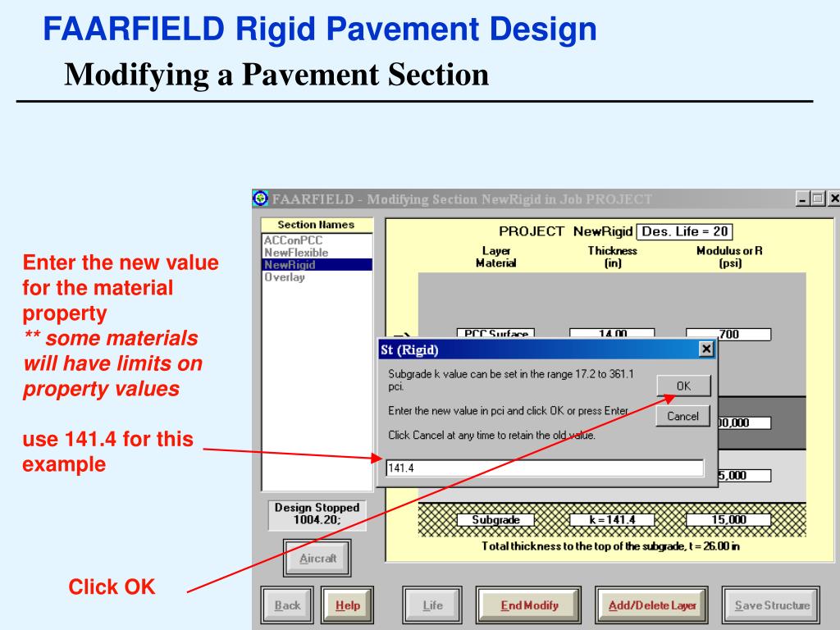Click the 'Total thickness to the top of the subgrade' text

click(x=610, y=546)
